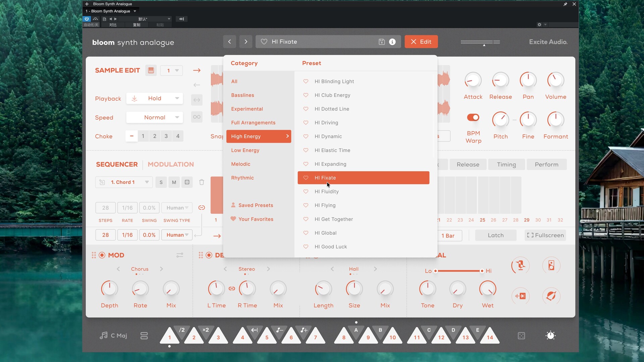Click the bidirectional arrow icon in Sample Edit

pyautogui.click(x=197, y=100)
